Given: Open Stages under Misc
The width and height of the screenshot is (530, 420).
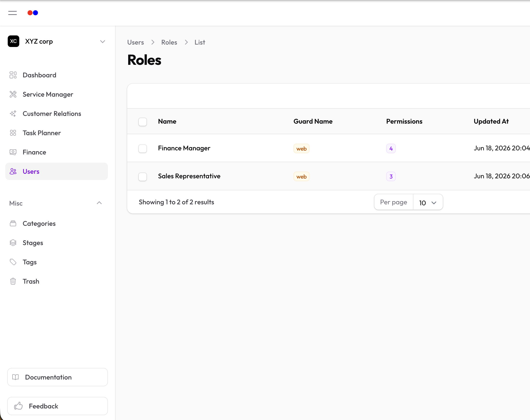Looking at the screenshot, I should tap(57, 243).
